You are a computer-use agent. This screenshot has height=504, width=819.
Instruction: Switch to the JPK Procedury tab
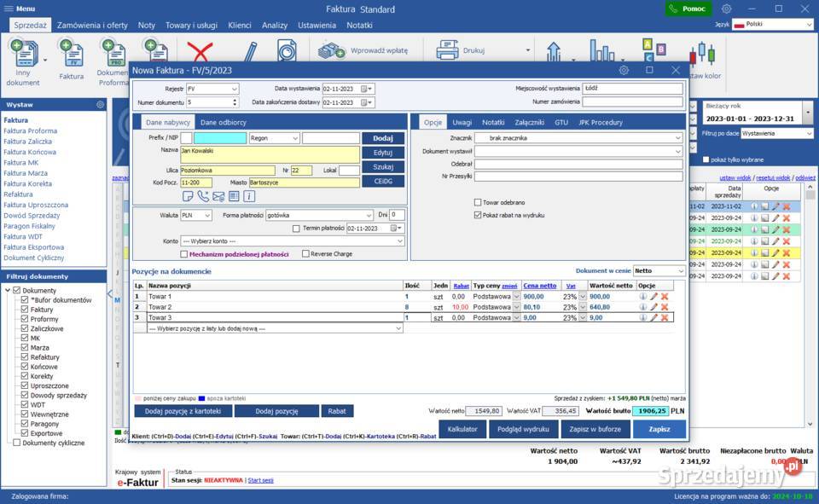click(x=600, y=122)
